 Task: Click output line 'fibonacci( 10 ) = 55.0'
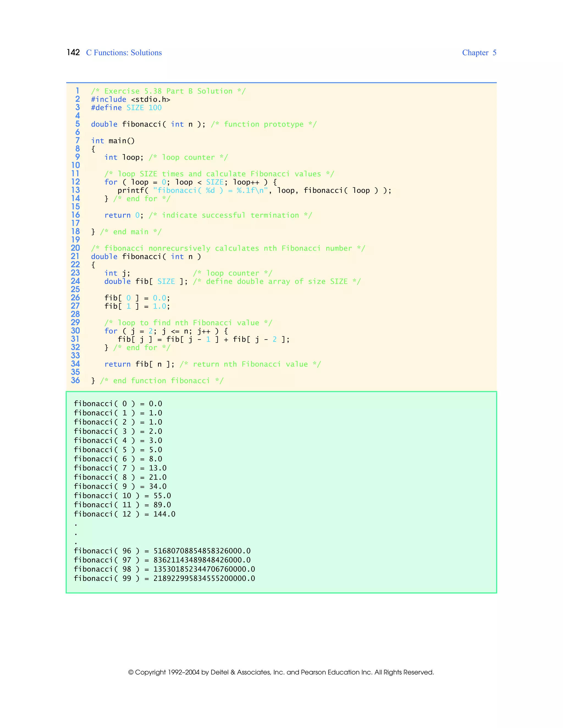pos(122,496)
